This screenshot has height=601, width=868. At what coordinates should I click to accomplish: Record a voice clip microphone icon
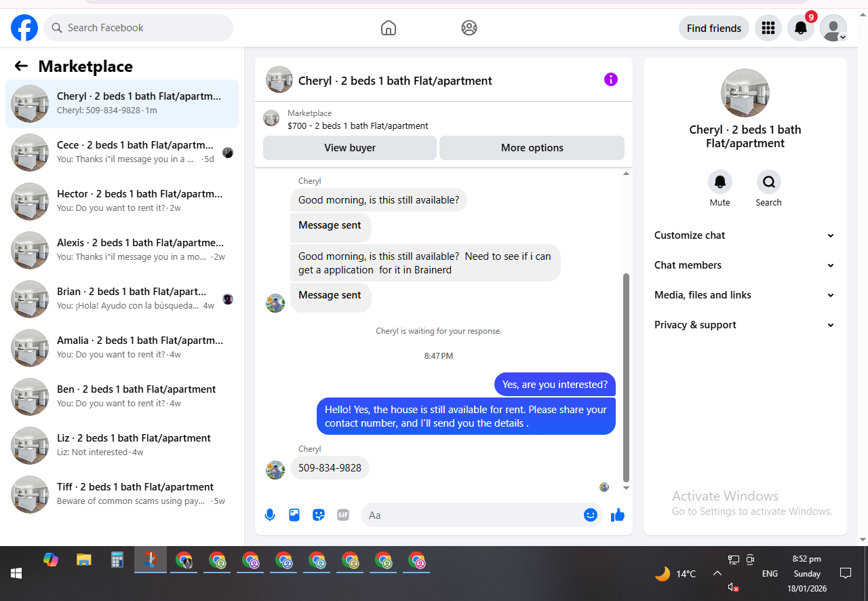click(x=270, y=515)
